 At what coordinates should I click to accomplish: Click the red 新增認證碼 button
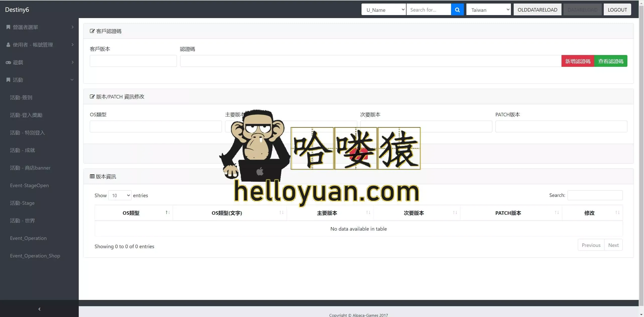[x=578, y=61]
